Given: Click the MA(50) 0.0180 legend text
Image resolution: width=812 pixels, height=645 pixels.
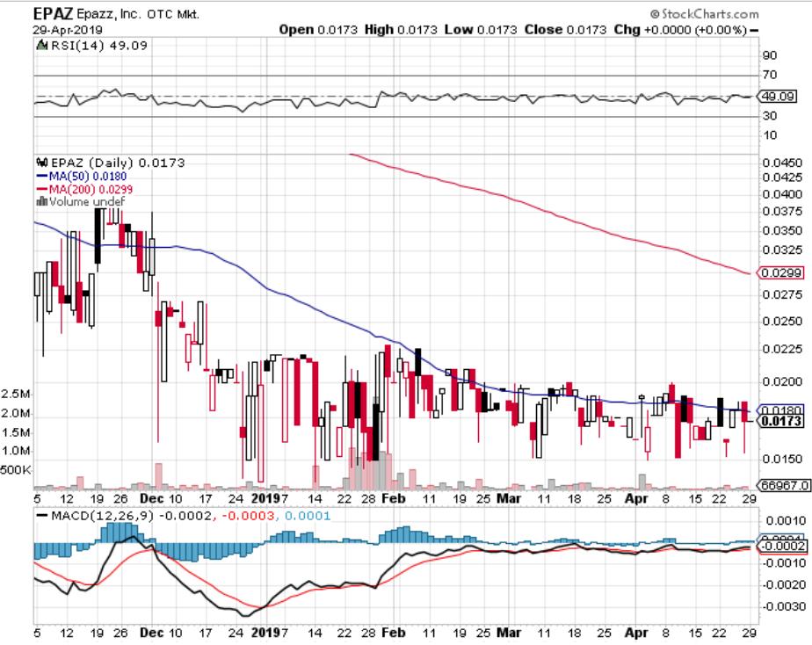Looking at the screenshot, I should [x=88, y=176].
